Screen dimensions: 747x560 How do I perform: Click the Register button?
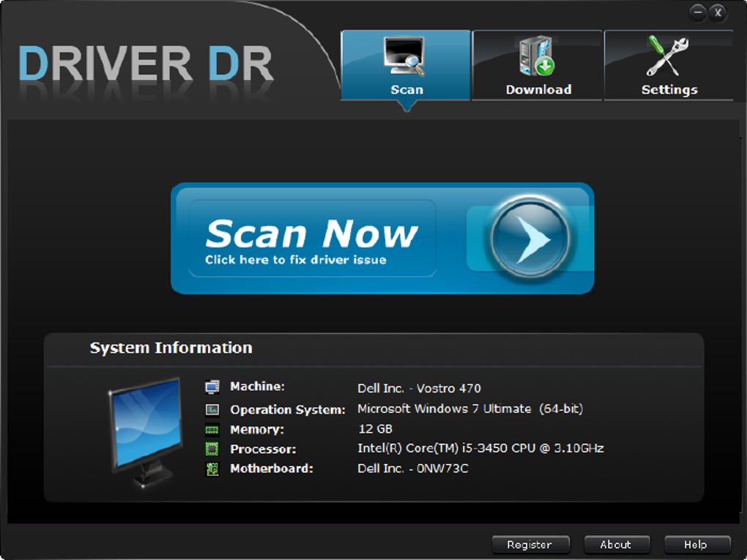pyautogui.click(x=530, y=545)
